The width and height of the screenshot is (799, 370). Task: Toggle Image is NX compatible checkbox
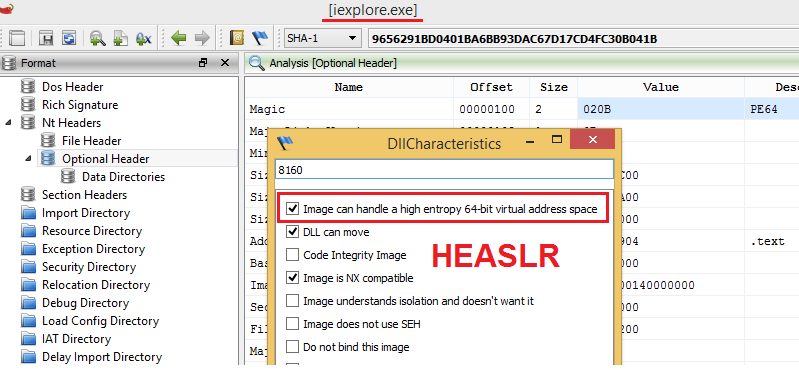(x=292, y=278)
